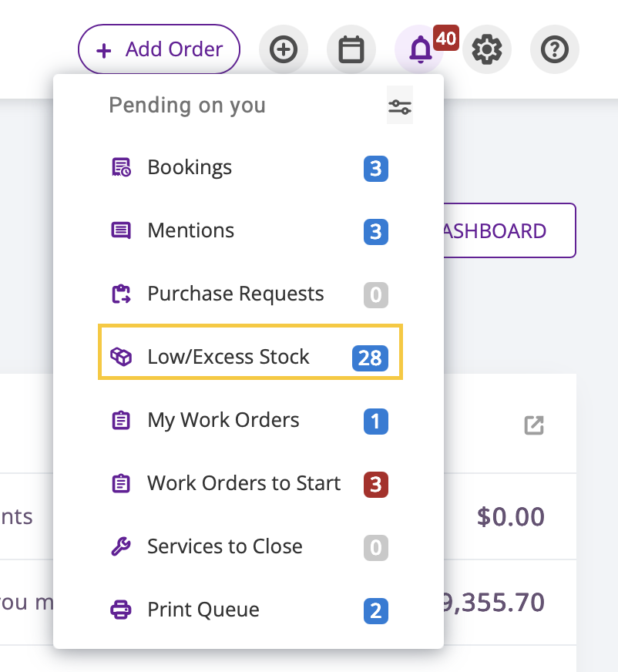Click the external link icon on the card
This screenshot has width=618, height=672.
click(534, 425)
